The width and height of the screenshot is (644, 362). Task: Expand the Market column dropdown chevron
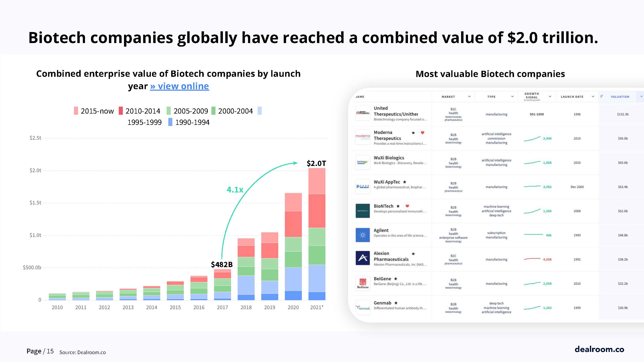(469, 97)
